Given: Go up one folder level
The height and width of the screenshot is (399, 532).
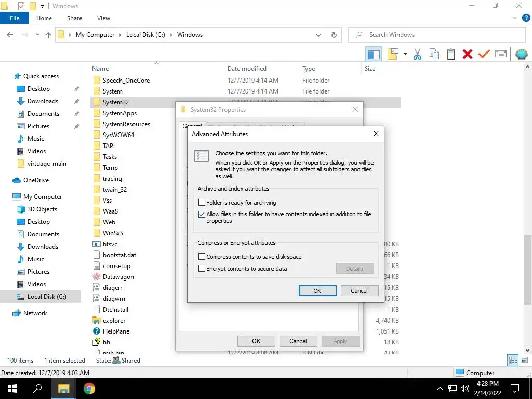Looking at the screenshot, I should (x=48, y=35).
